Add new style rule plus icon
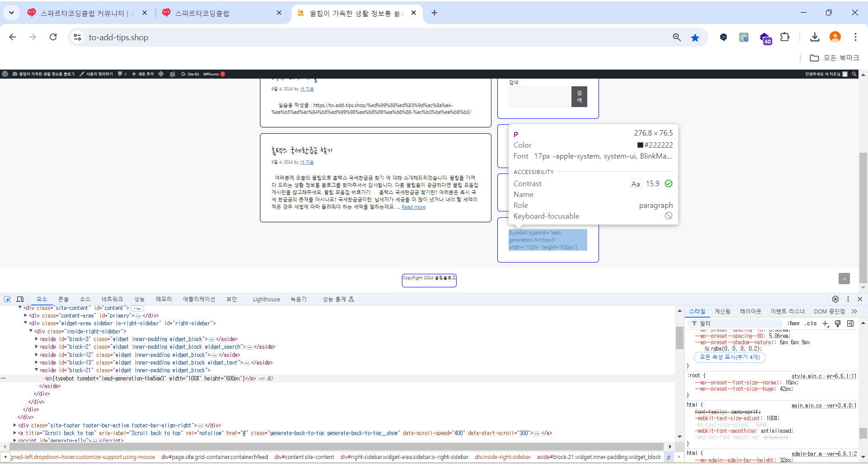 tap(826, 323)
